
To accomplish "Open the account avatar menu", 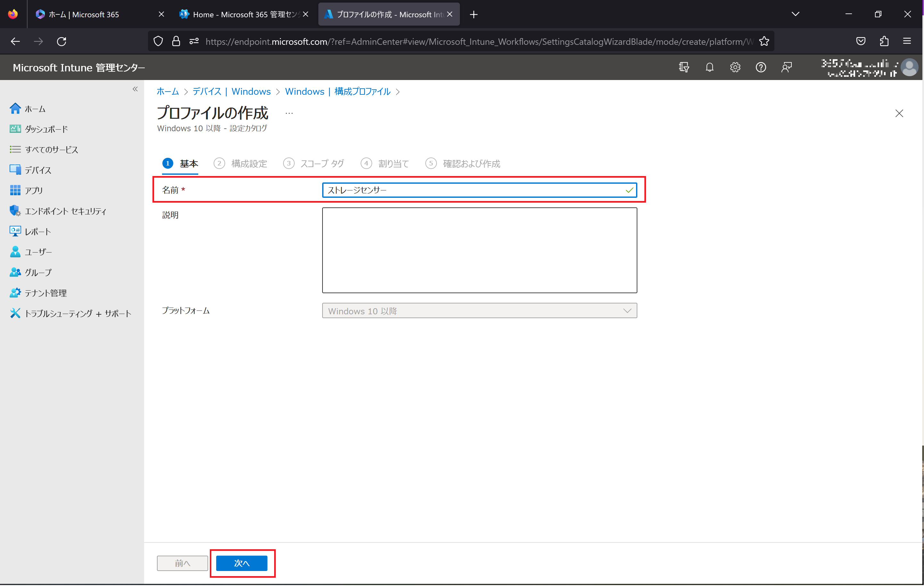I will point(909,68).
